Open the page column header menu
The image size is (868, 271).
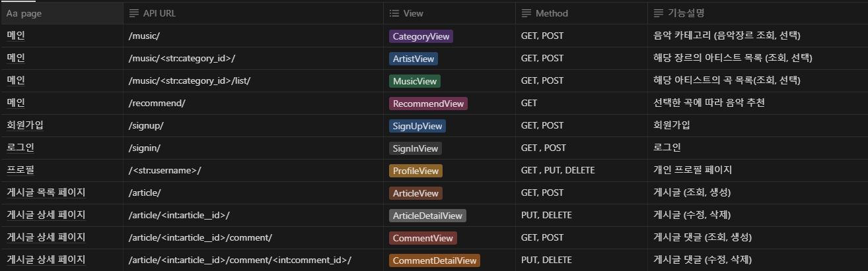tap(61, 13)
